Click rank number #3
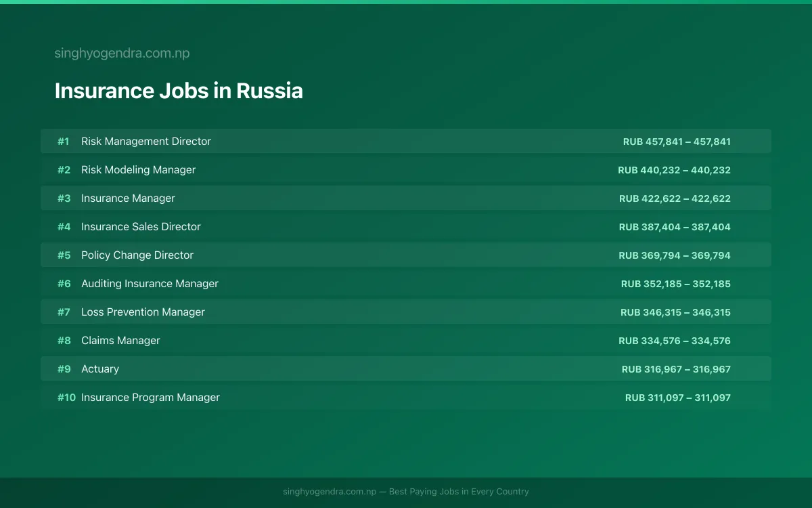Image resolution: width=812 pixels, height=508 pixels. [x=64, y=198]
